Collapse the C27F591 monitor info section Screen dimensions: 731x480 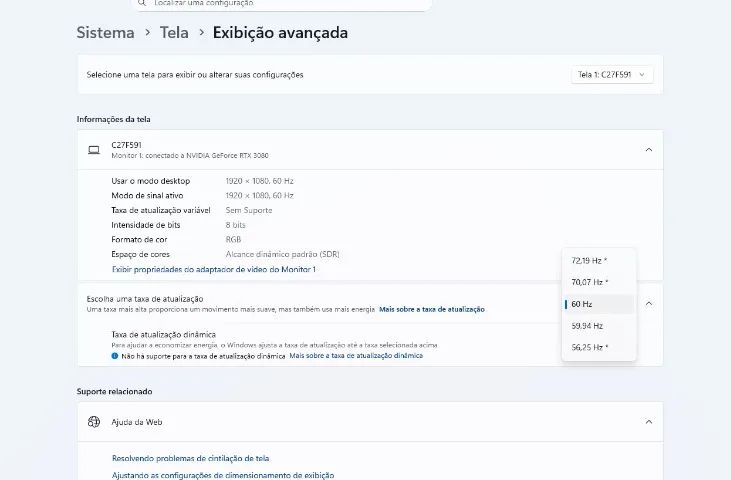tap(648, 150)
